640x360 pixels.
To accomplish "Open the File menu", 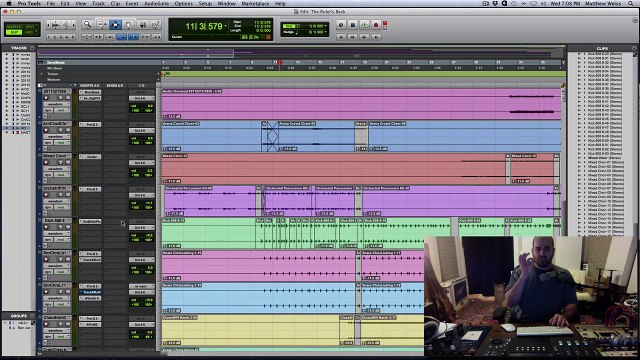I will [x=51, y=3].
